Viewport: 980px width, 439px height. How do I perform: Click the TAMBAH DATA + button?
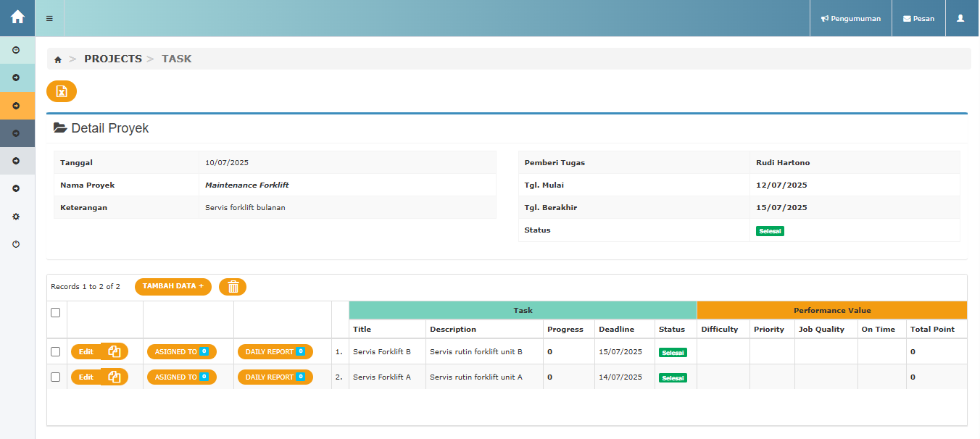tap(173, 287)
